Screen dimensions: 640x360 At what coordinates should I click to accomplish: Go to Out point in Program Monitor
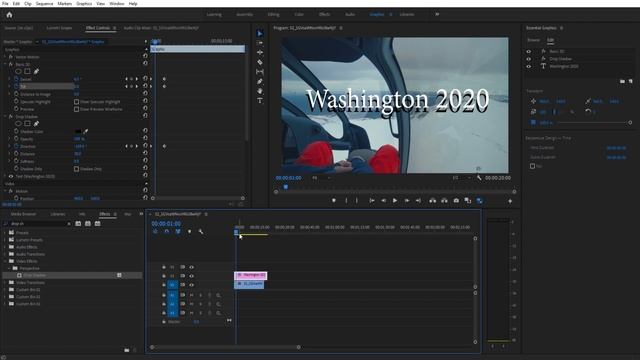pyautogui.click(x=418, y=200)
